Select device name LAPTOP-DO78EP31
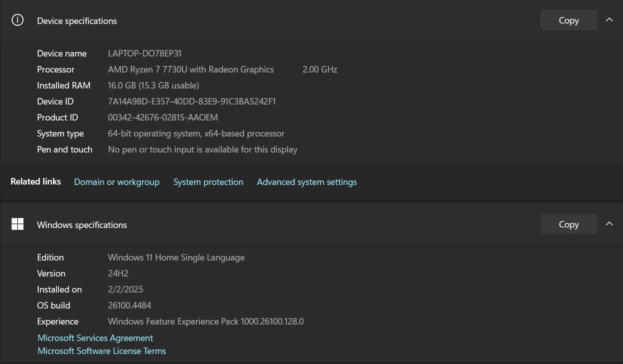Image resolution: width=623 pixels, height=364 pixels. (144, 53)
